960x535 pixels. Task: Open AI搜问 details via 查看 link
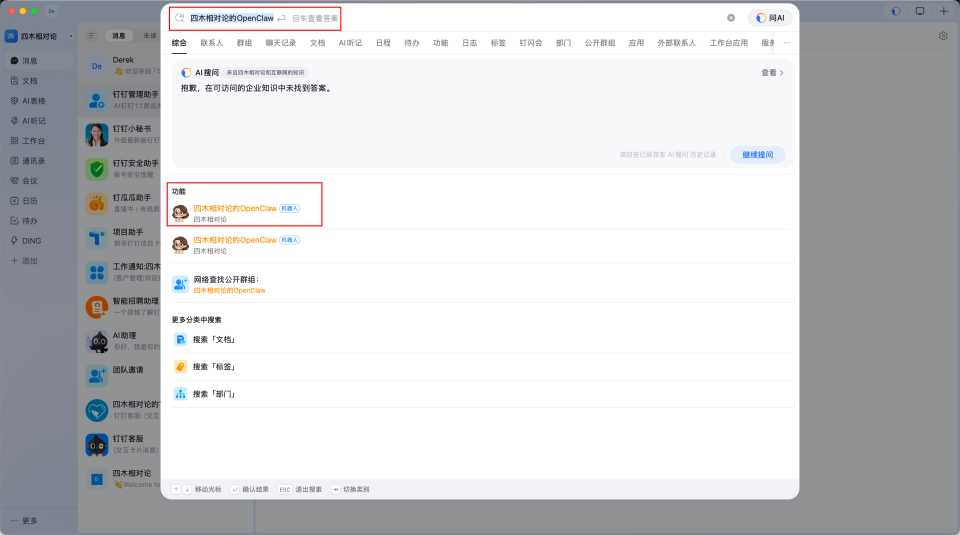[772, 72]
